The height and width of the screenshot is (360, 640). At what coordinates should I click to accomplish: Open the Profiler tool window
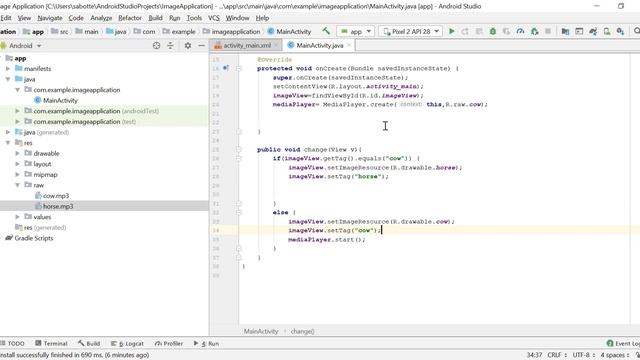[x=169, y=343]
